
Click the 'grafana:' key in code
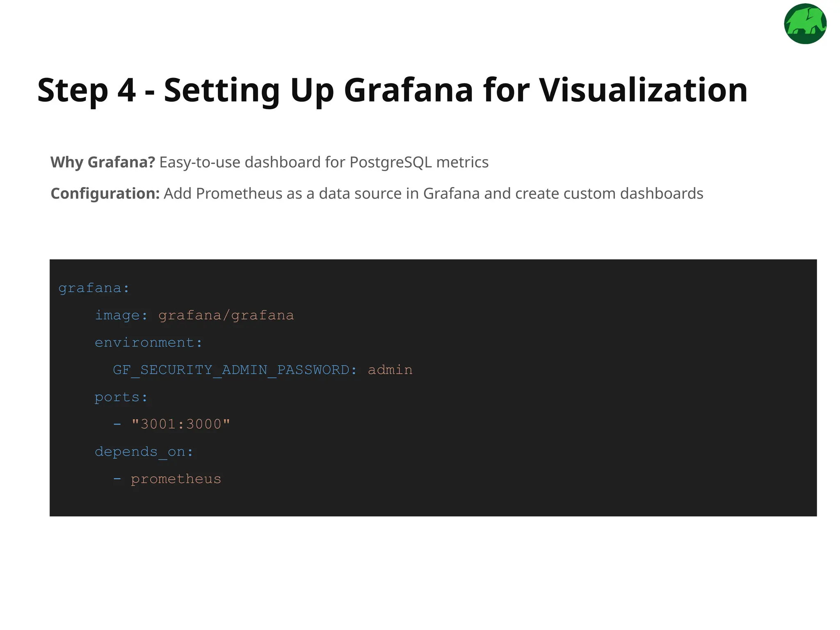[94, 288]
